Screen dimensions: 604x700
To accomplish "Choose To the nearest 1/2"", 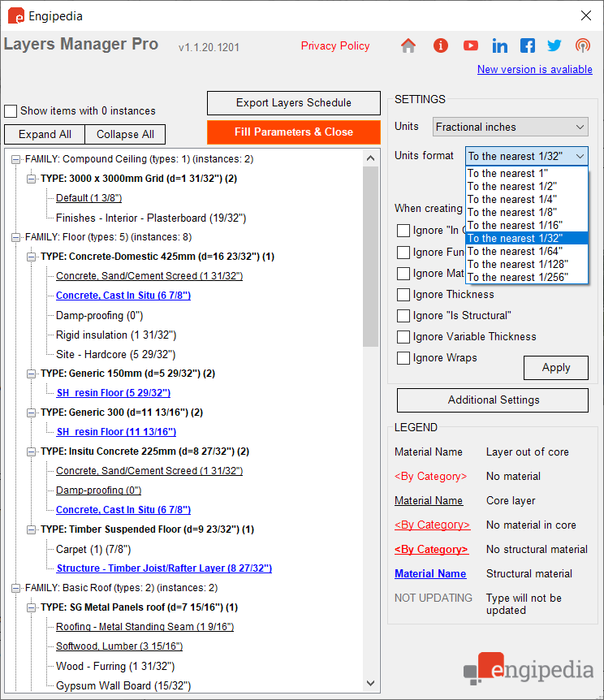I will [x=527, y=186].
